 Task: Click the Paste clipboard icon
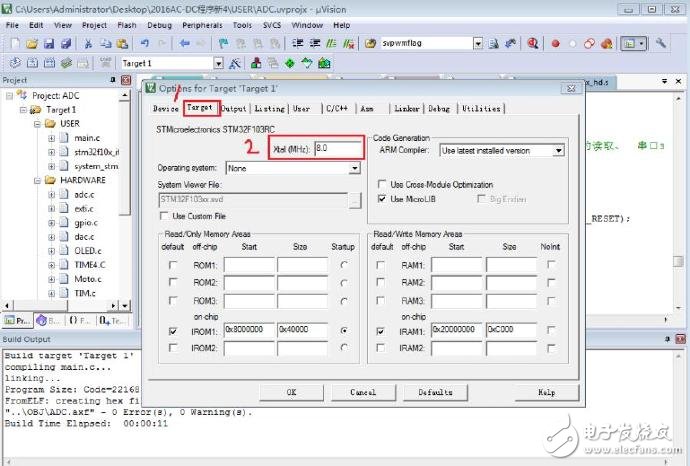point(122,43)
